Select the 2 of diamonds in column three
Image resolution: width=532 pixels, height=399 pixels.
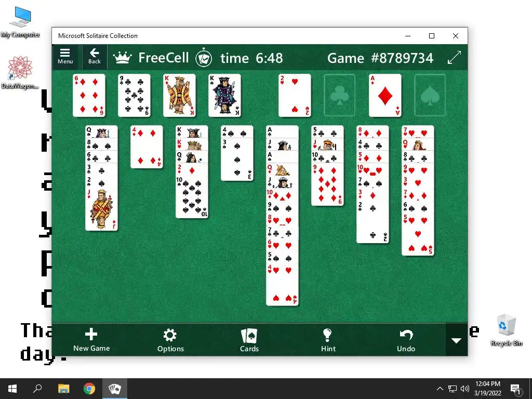click(192, 170)
